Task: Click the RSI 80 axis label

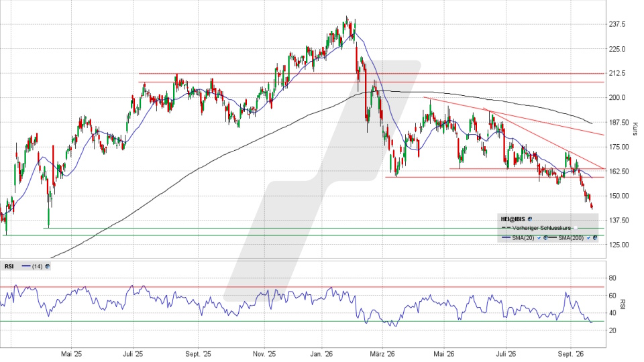Action: tap(612, 278)
